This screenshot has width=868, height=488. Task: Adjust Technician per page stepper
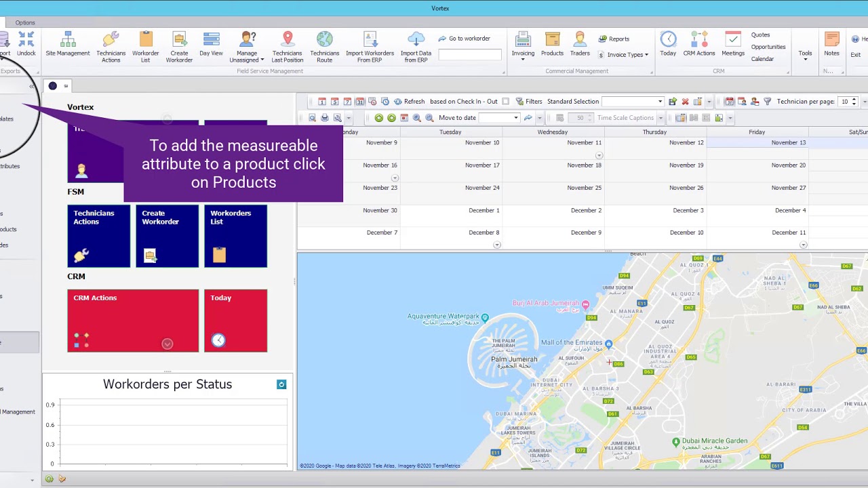[854, 102]
